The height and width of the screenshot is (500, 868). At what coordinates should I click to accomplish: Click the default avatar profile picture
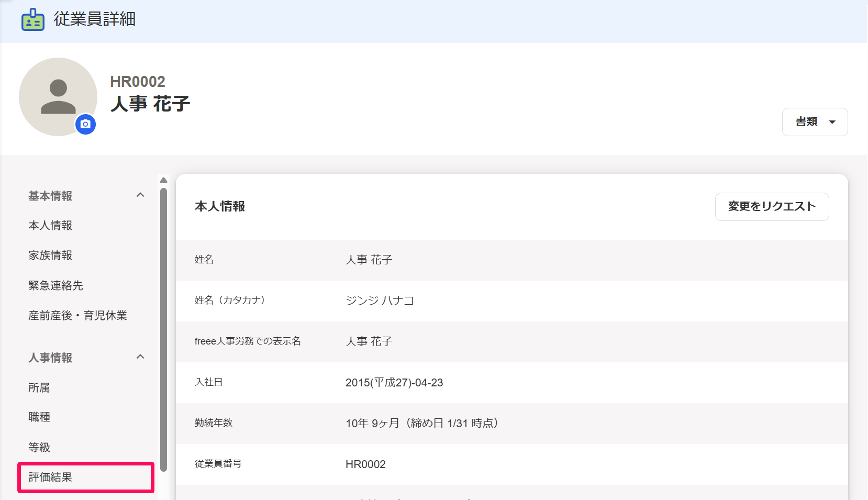58,97
